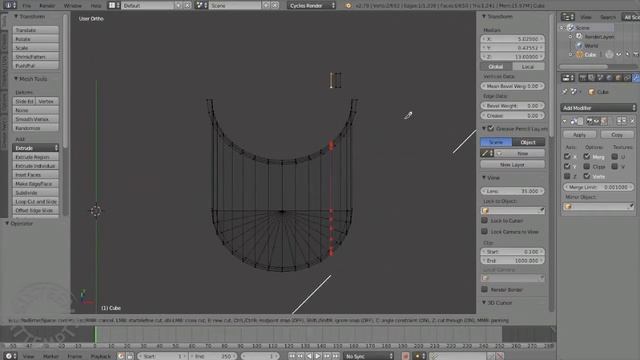Click the Randomize button
The width and height of the screenshot is (640, 360).
tap(36, 128)
